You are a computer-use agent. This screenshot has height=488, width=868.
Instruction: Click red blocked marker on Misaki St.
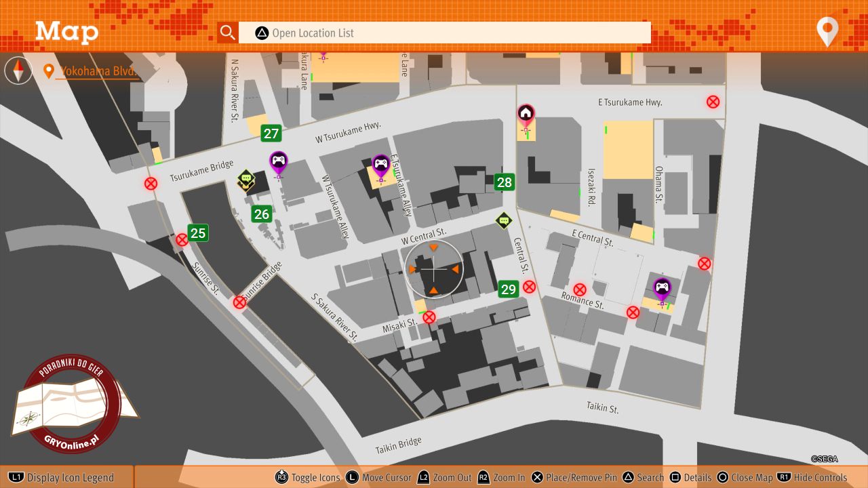(429, 317)
